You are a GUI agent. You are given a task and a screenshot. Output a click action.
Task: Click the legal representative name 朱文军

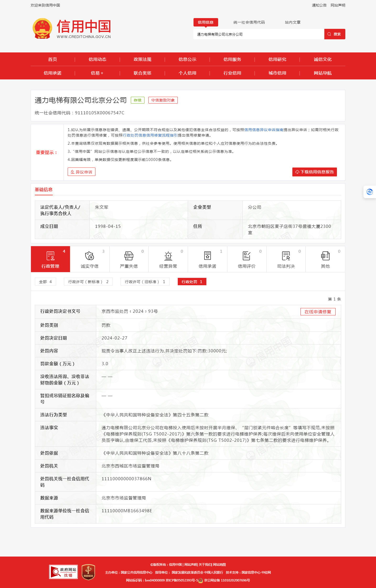pos(101,207)
